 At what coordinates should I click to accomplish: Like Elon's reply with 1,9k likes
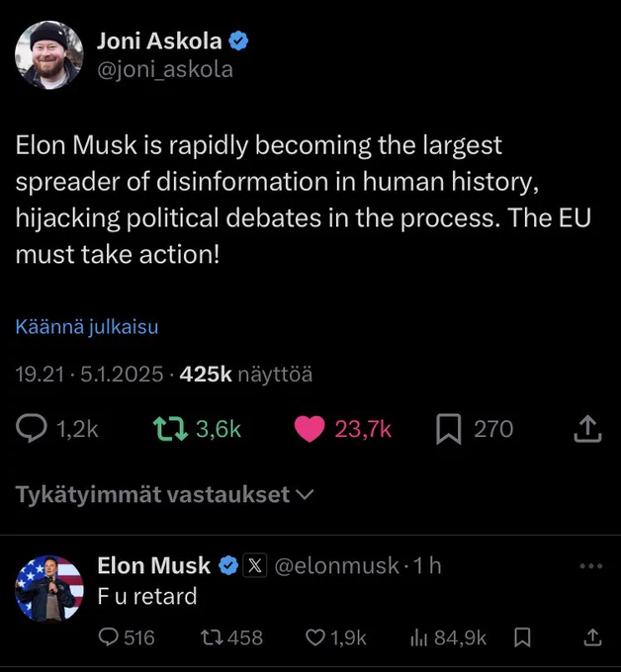pyautogui.click(x=315, y=637)
